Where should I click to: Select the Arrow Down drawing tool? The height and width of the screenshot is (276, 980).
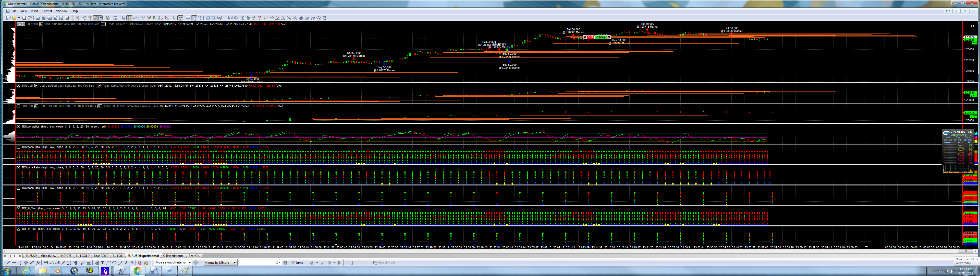126,263
